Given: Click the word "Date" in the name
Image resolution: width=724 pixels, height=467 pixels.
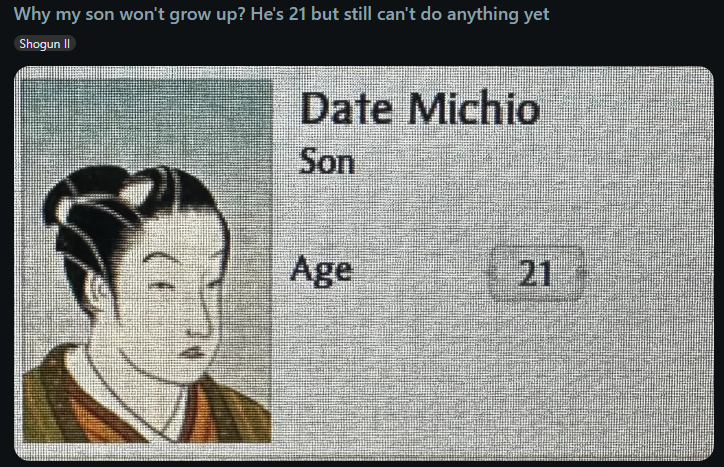Looking at the screenshot, I should coord(346,109).
